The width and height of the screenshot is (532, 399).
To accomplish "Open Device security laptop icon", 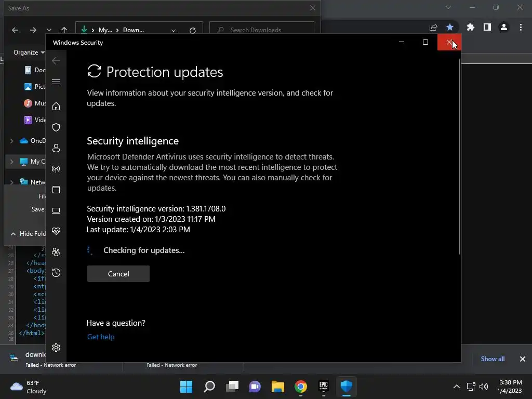I will click(56, 211).
